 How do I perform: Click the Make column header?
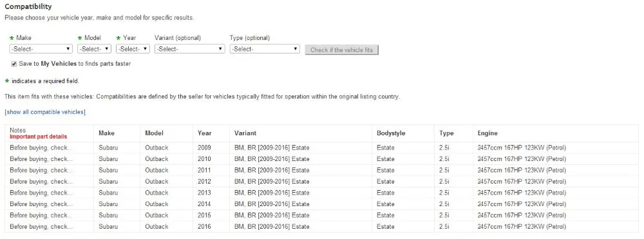pyautogui.click(x=106, y=133)
